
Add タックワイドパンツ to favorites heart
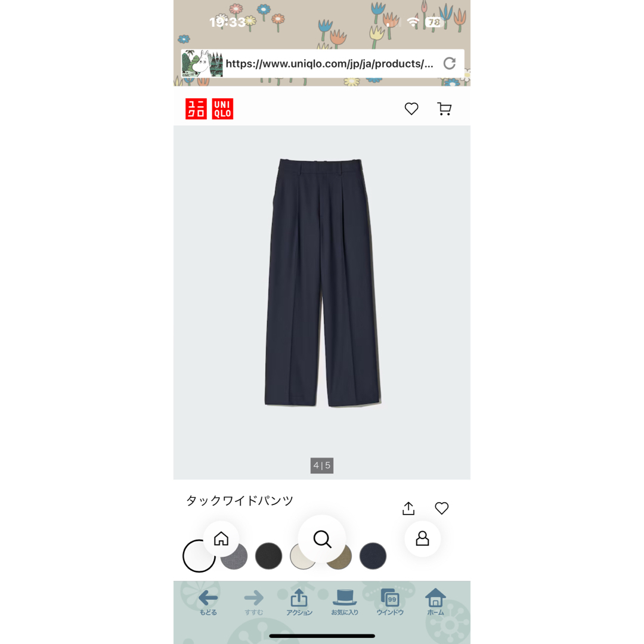(x=441, y=508)
